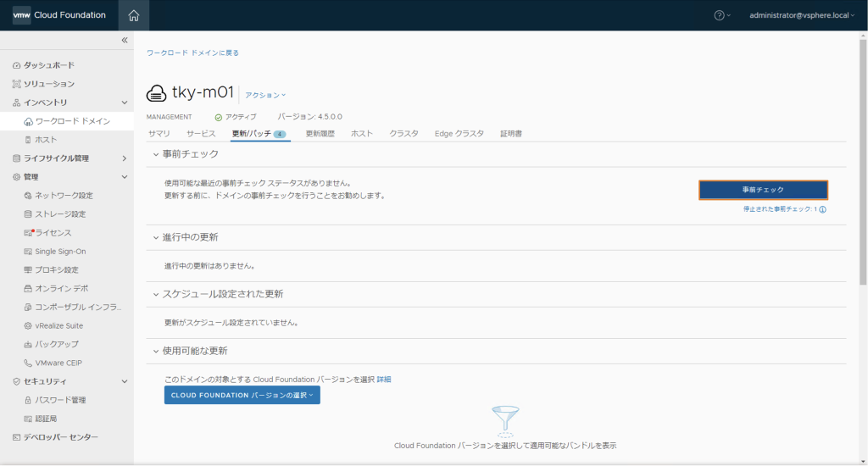Viewport: 868px width, 466px height.
Task: Collapse the インベントリ sidebar group chevron
Action: (x=125, y=103)
